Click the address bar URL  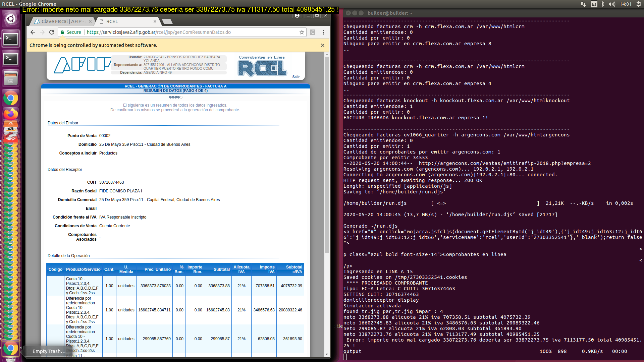[x=159, y=32]
